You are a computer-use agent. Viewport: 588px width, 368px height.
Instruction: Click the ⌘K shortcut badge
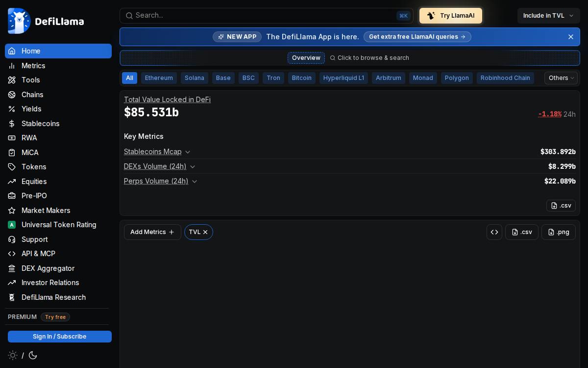pyautogui.click(x=403, y=16)
